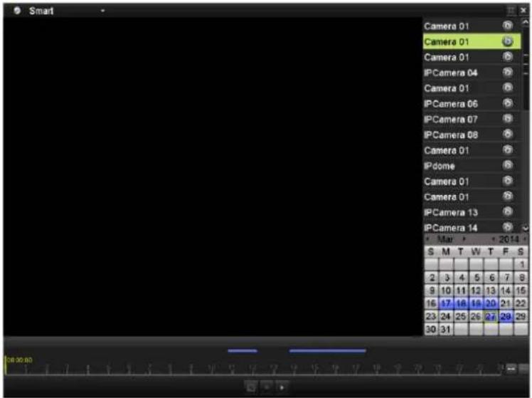This screenshot has width=532, height=398.
Task: Pick March 1 on the calendar
Action: pos(521,265)
